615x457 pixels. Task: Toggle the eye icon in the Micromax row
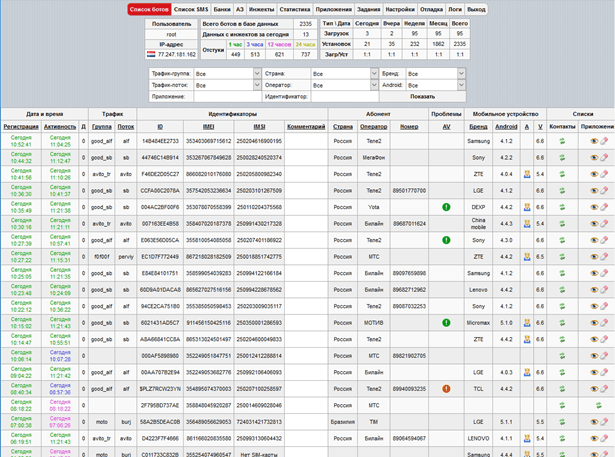pyautogui.click(x=594, y=322)
